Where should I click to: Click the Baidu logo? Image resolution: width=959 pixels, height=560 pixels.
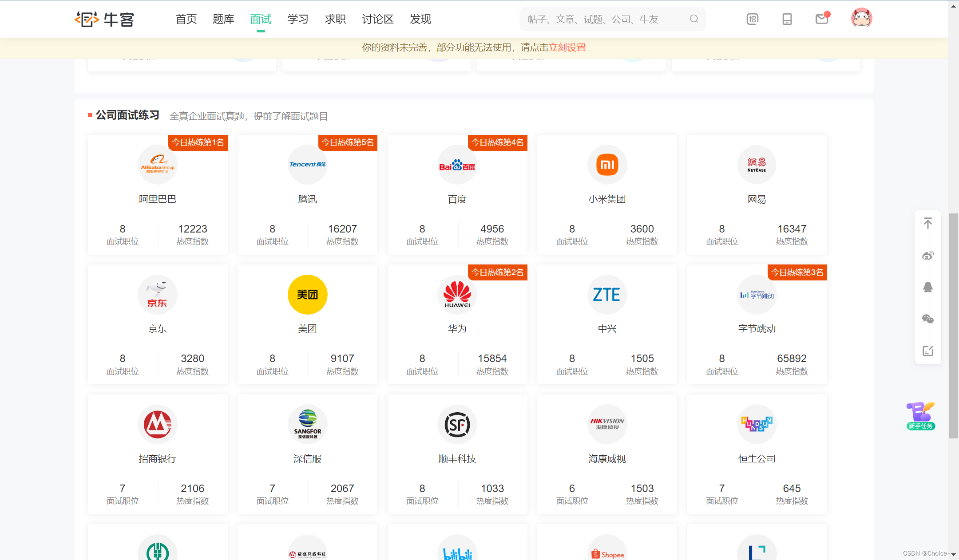[x=457, y=165]
